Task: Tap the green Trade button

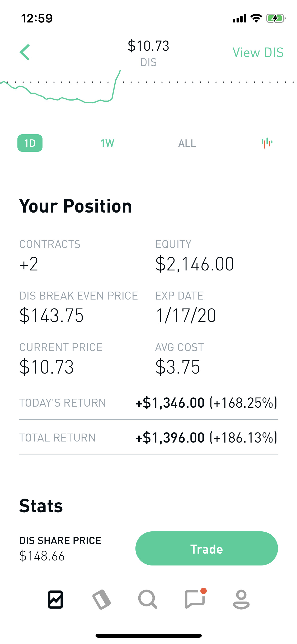Action: [206, 549]
